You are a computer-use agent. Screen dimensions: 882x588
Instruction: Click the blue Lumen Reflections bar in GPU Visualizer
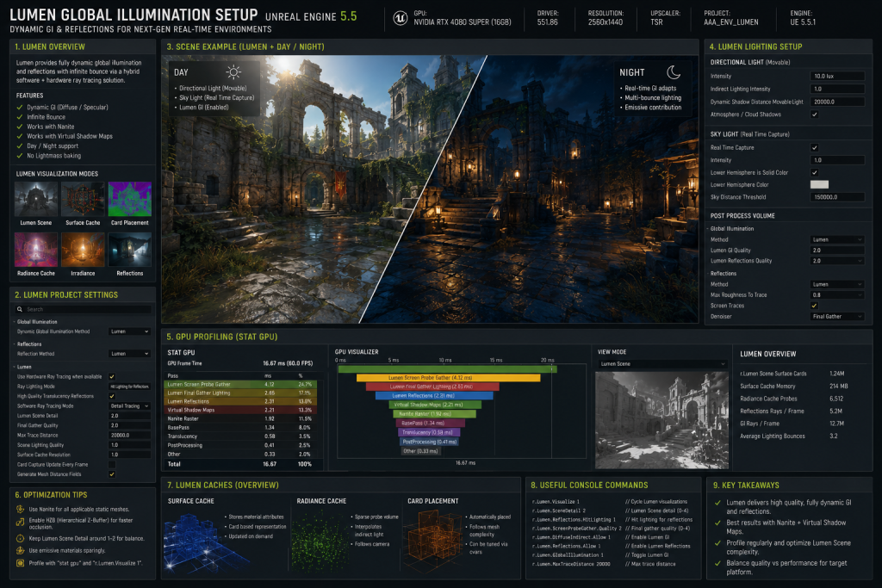coord(434,396)
